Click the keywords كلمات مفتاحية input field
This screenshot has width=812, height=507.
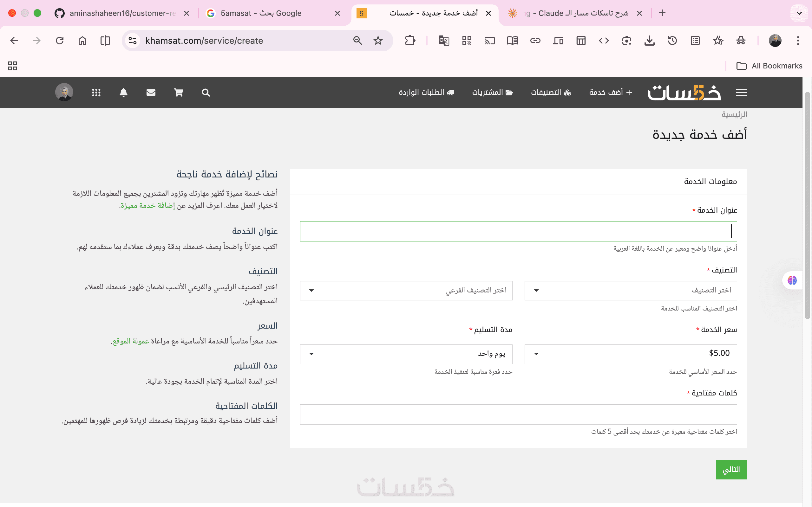pos(518,414)
